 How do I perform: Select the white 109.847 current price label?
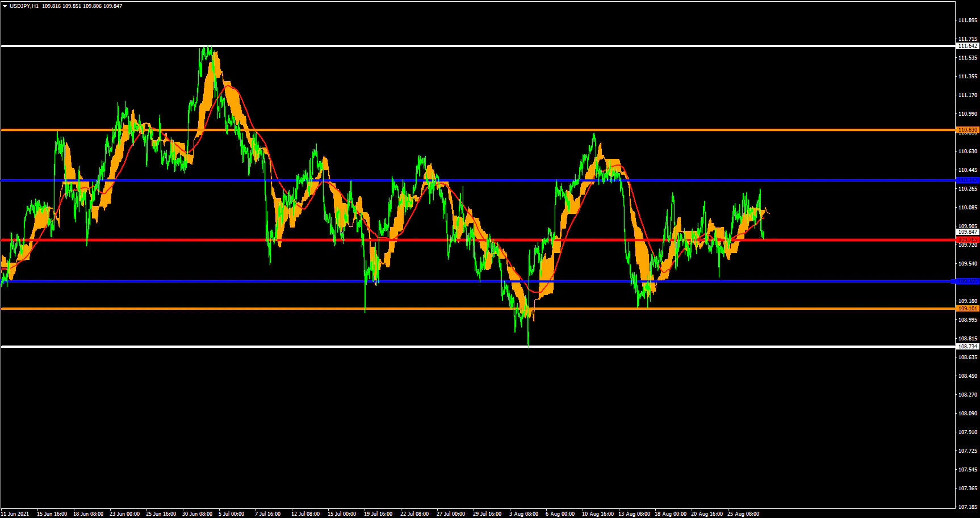pos(968,232)
